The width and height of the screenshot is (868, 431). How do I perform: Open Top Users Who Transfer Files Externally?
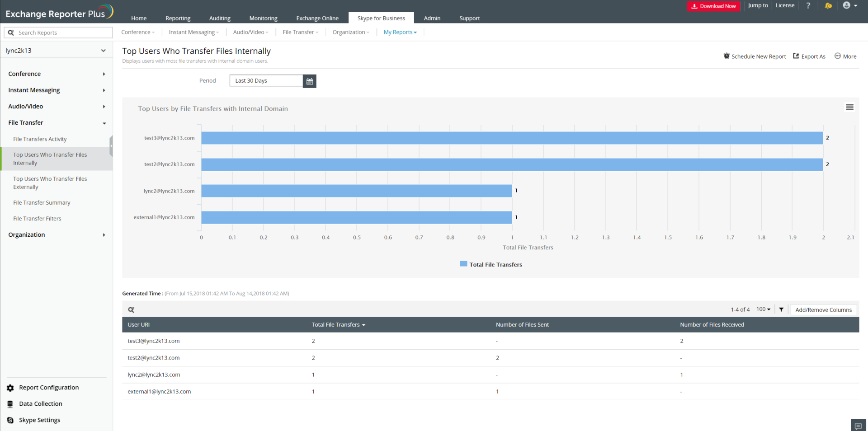click(50, 183)
